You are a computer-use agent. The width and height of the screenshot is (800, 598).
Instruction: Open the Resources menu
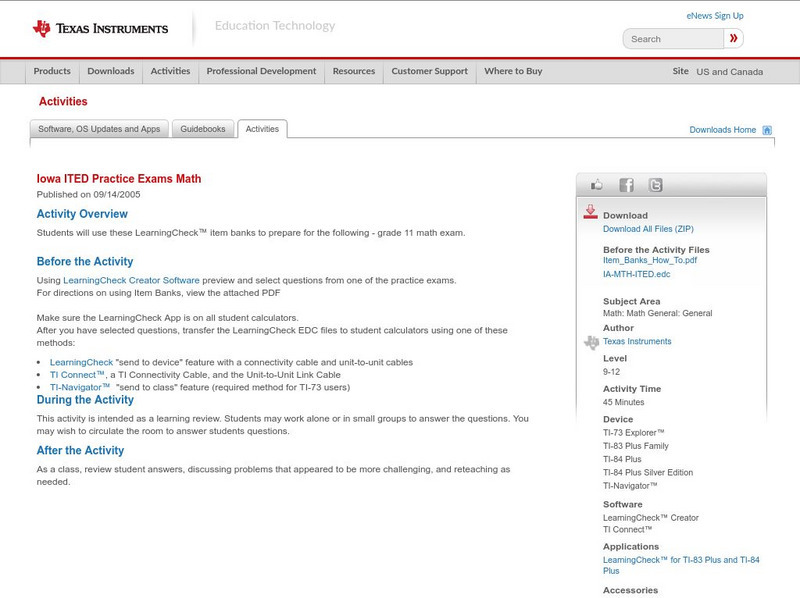coord(353,71)
